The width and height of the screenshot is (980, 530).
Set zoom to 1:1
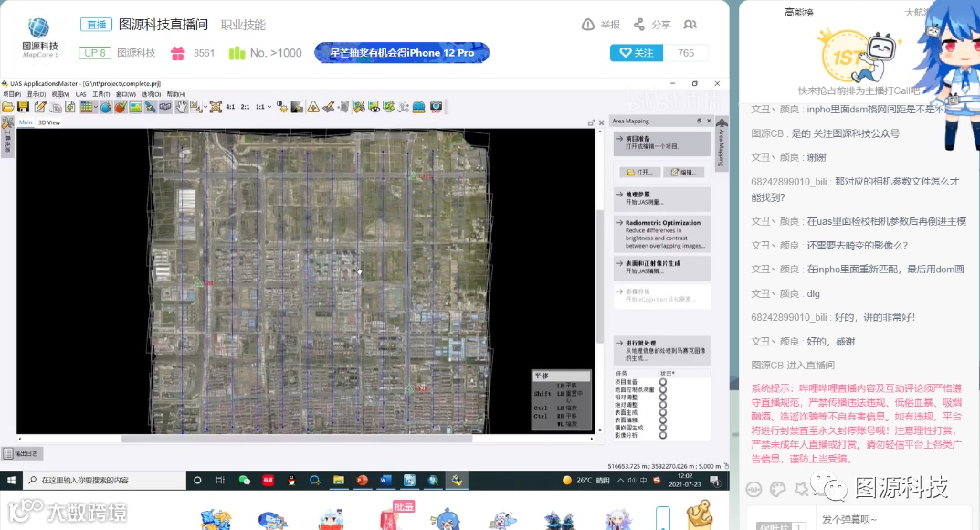[x=260, y=107]
